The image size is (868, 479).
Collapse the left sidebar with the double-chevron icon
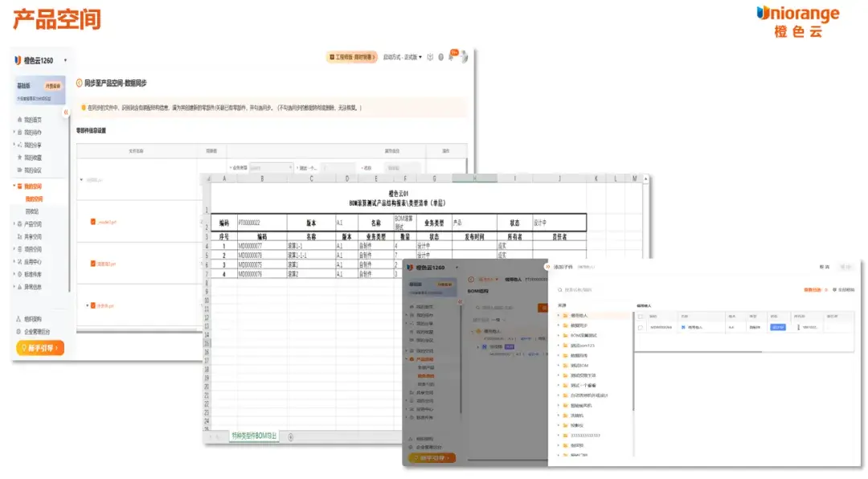tap(66, 112)
